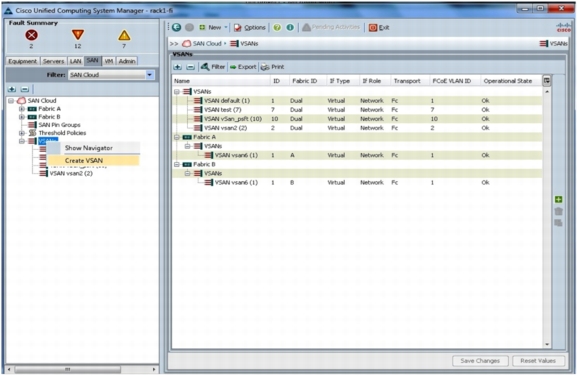Expand all nodes in navigation tree
This screenshot has width=578, height=377.
point(12,89)
